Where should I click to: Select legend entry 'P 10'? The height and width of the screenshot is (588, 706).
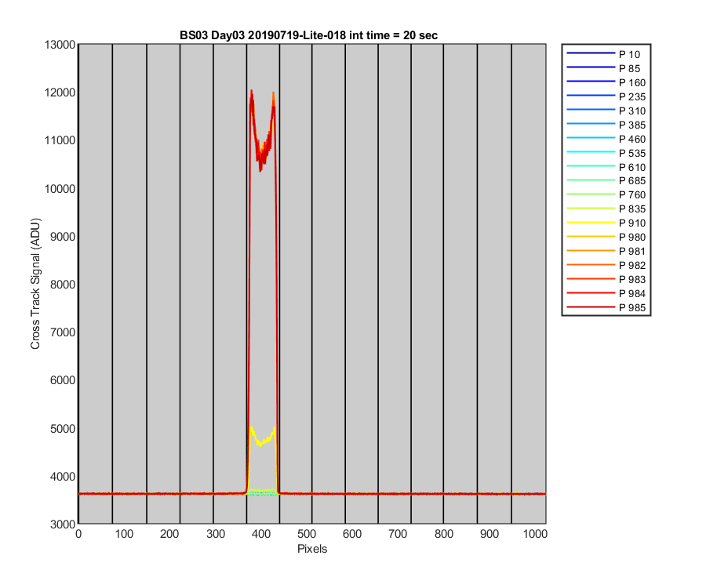pos(606,54)
